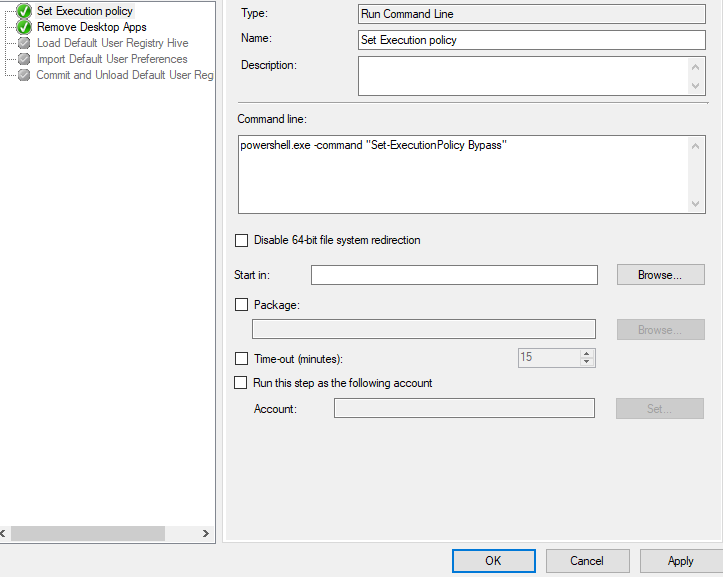Click the disabled Browse button for Package
The height and width of the screenshot is (577, 723).
(x=660, y=330)
